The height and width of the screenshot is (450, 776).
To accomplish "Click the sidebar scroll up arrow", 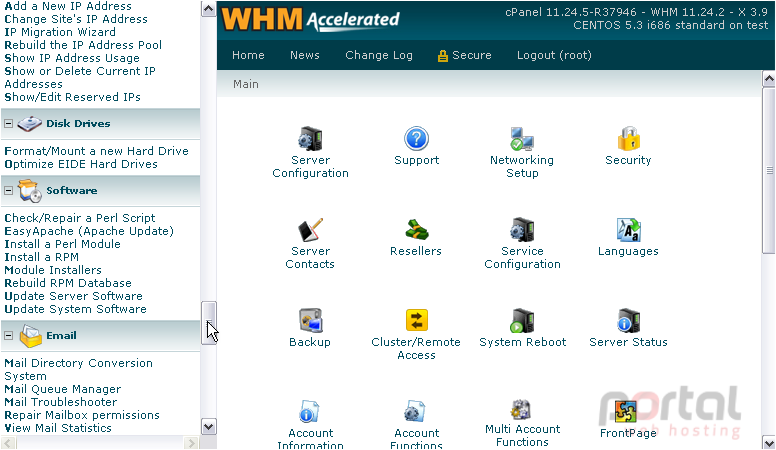I will 209,9.
